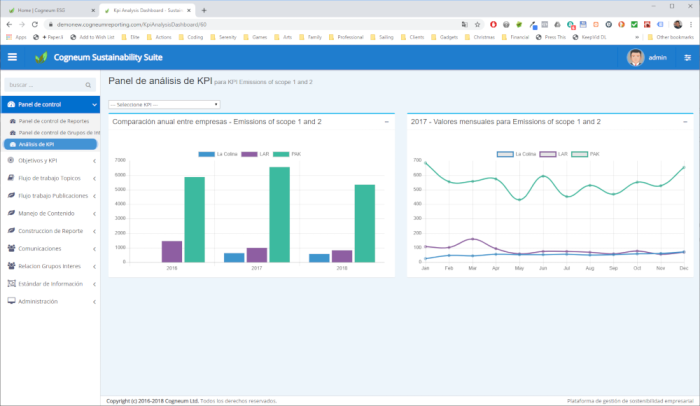Screen dimensions: 700x406
Task: Collapse the annual comparison chart panel
Action: pyautogui.click(x=388, y=121)
